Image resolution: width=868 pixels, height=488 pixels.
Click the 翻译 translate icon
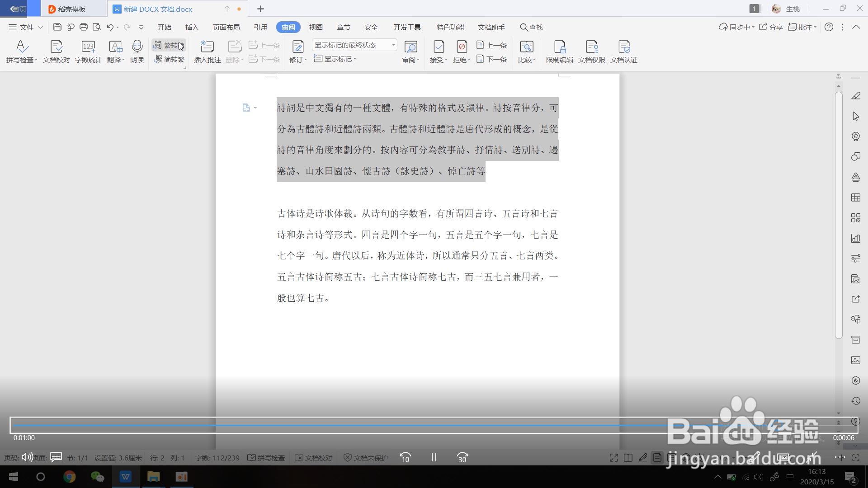coord(115,47)
